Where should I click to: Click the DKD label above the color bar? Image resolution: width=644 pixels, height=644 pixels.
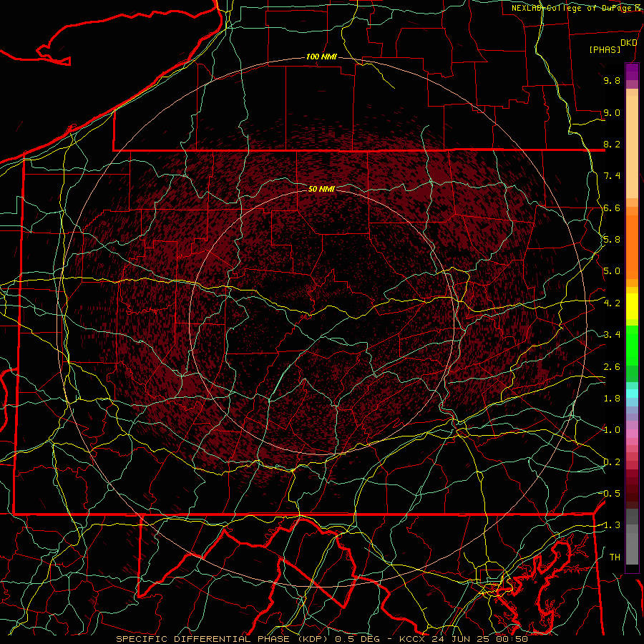628,43
